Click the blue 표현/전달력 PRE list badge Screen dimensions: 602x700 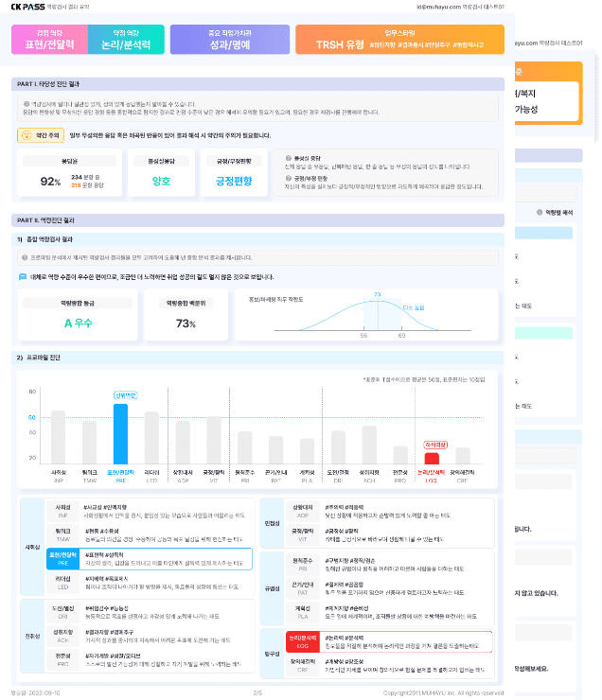click(63, 559)
